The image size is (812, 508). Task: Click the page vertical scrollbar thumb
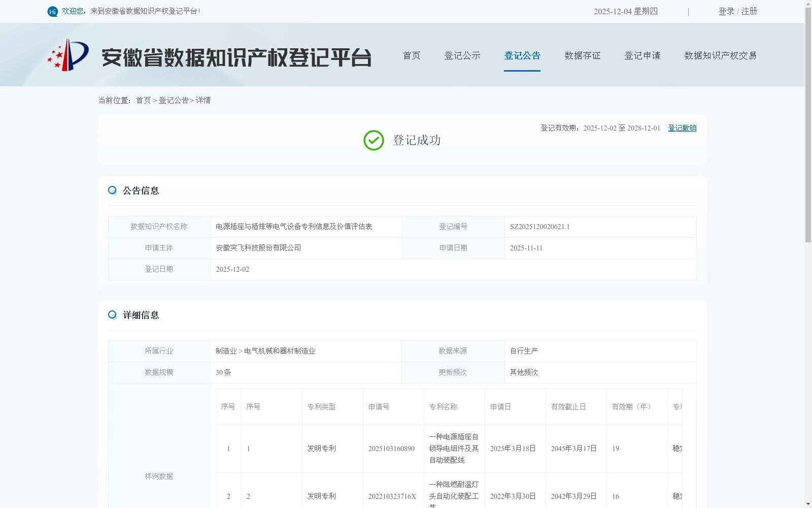[808, 124]
